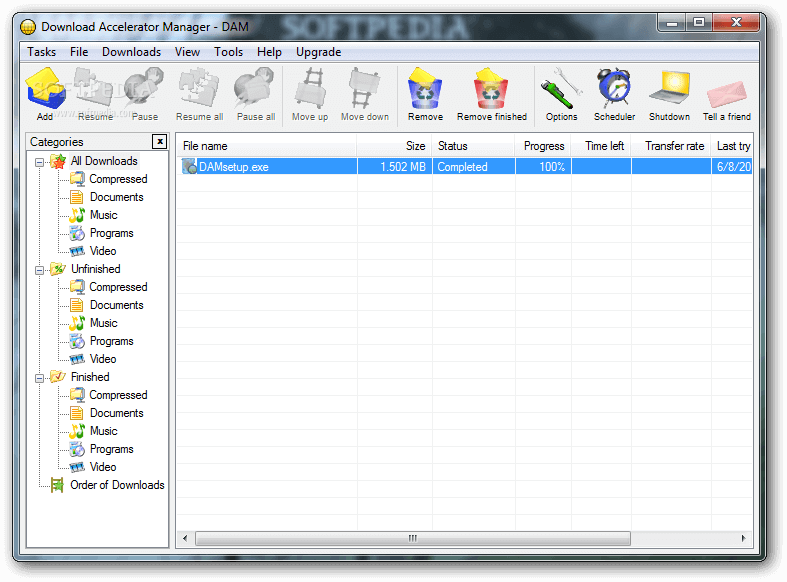Open the Help menu
Screen dimensions: 787x582
269,52
